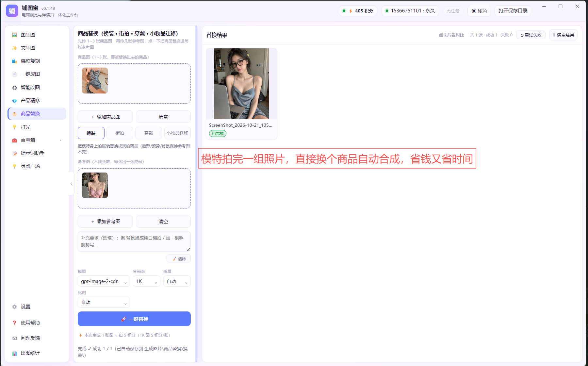Click the 补充要求 text input area
Image resolution: width=588 pixels, height=366 pixels.
[134, 241]
